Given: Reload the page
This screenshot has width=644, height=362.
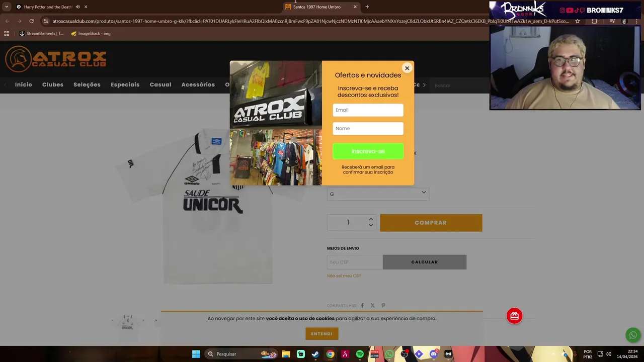Looking at the screenshot, I should pos(31,21).
